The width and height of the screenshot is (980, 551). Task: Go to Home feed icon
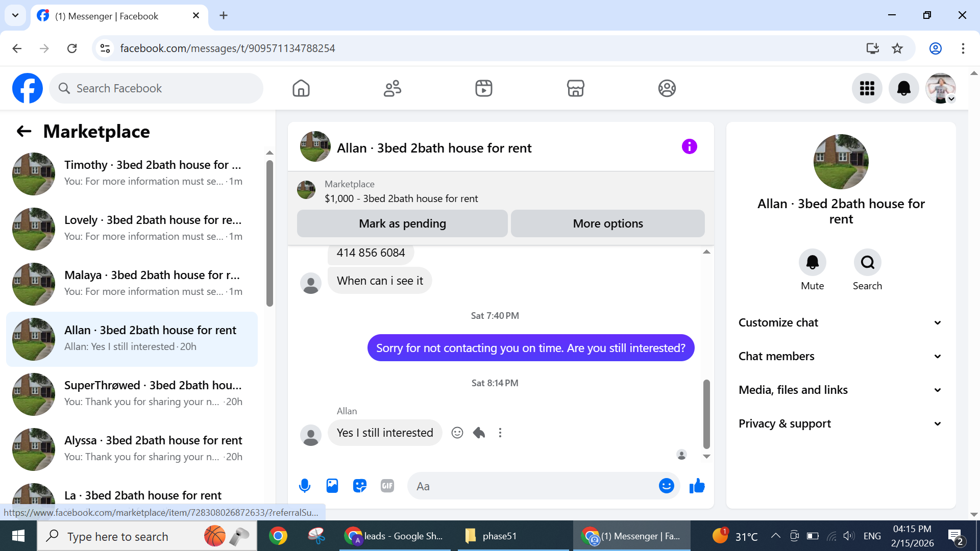pyautogui.click(x=301, y=88)
